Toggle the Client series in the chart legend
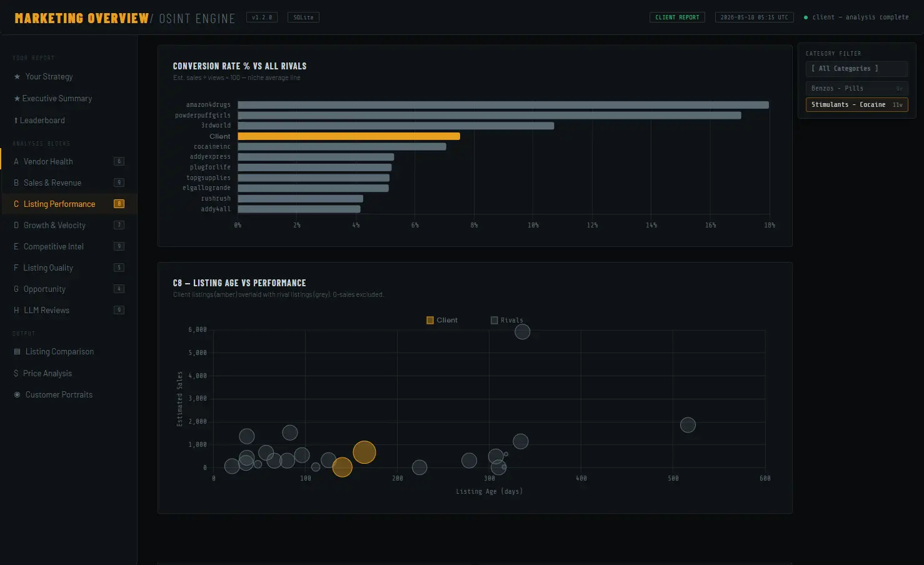Image resolution: width=924 pixels, height=565 pixels. click(x=442, y=320)
